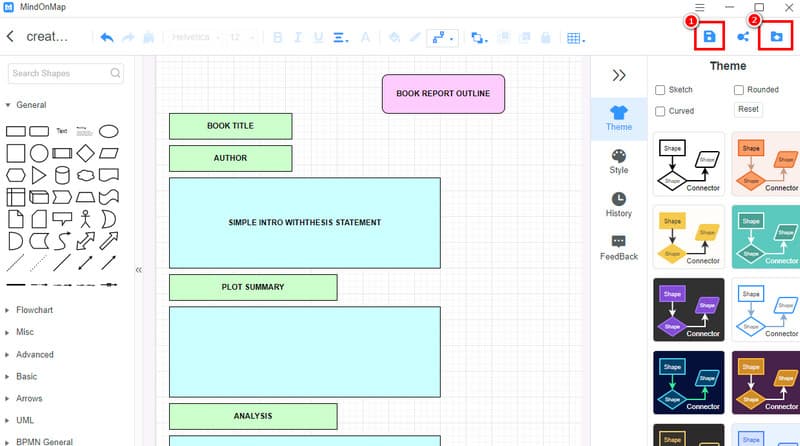
Task: Enable the Sketch checkbox
Action: [660, 90]
